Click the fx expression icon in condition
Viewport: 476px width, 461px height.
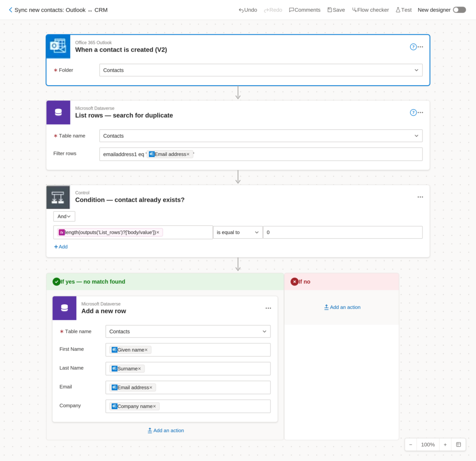tap(62, 233)
